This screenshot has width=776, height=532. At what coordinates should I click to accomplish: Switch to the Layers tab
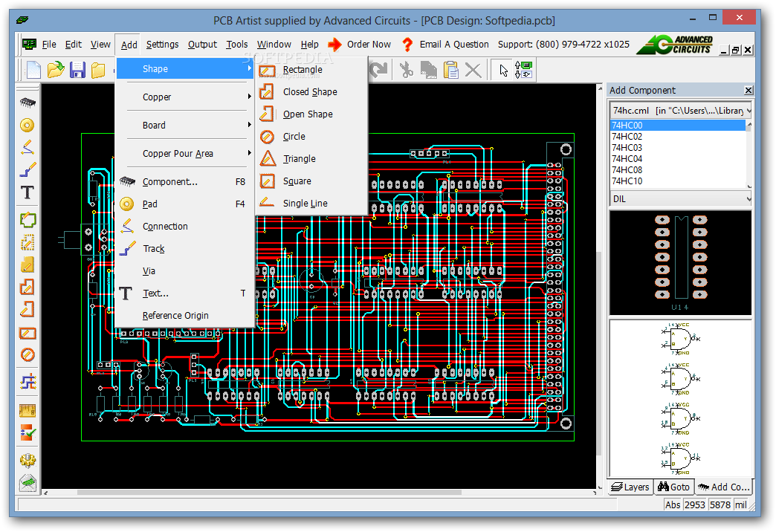(x=630, y=487)
